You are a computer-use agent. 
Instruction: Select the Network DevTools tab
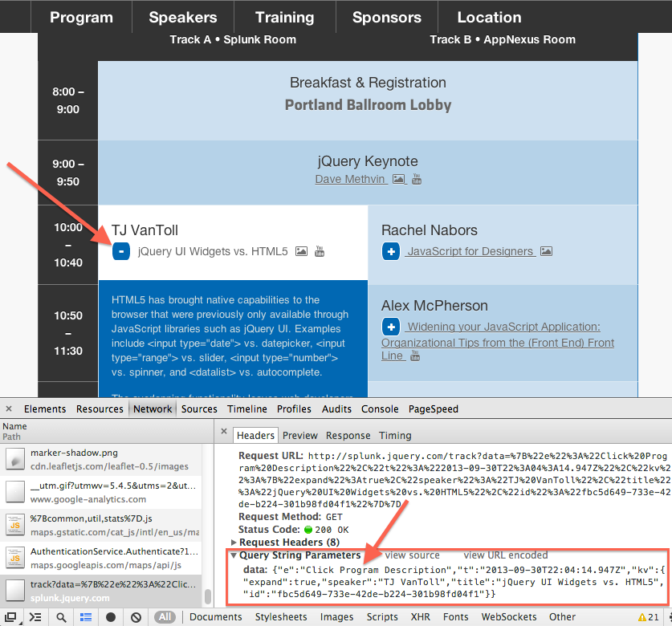click(153, 409)
